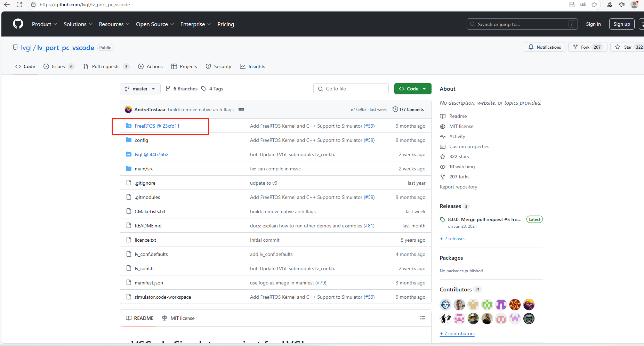
Task: Click the GitHub logo icon
Action: click(x=18, y=24)
